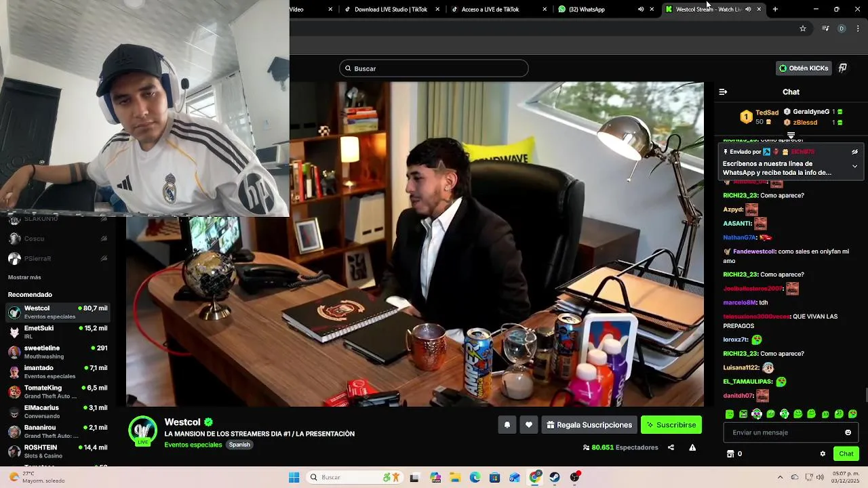Open Westcol's channel avatar with LIVE badge

point(142,430)
